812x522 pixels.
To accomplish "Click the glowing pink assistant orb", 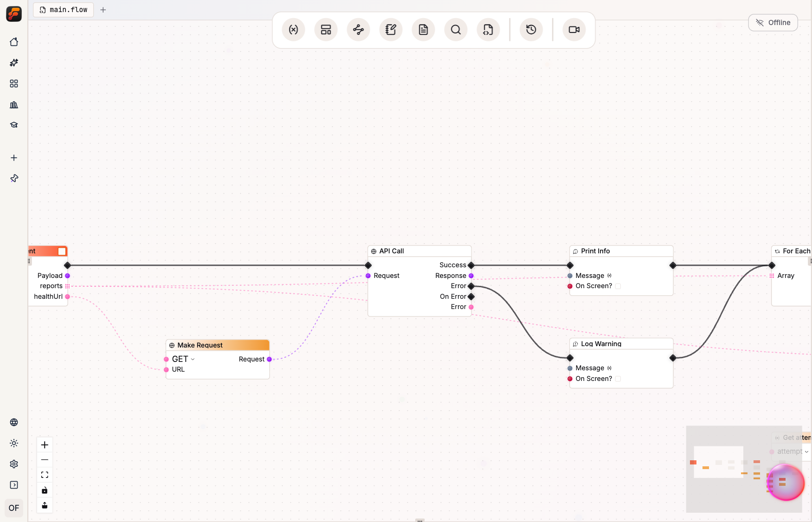I will (x=786, y=483).
